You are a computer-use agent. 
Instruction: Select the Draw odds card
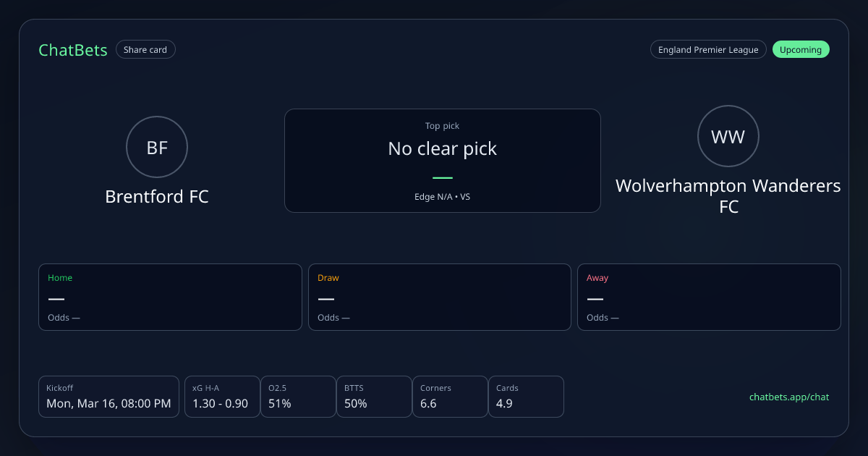click(x=440, y=297)
